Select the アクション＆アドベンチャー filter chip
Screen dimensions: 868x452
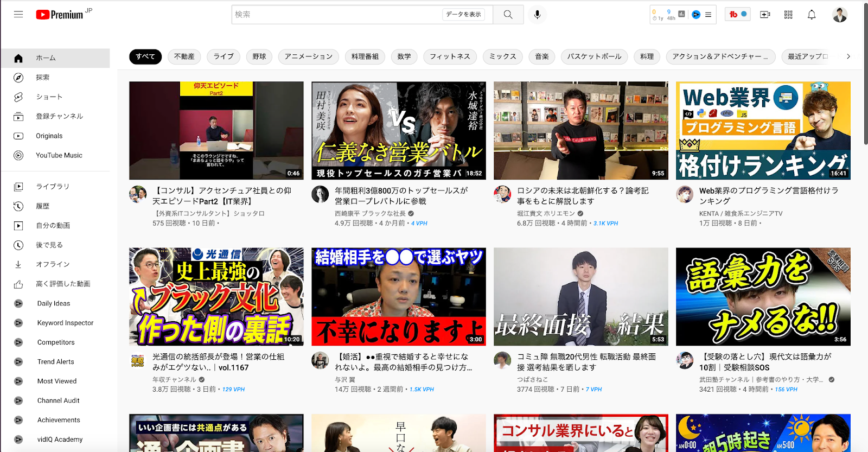tap(720, 56)
